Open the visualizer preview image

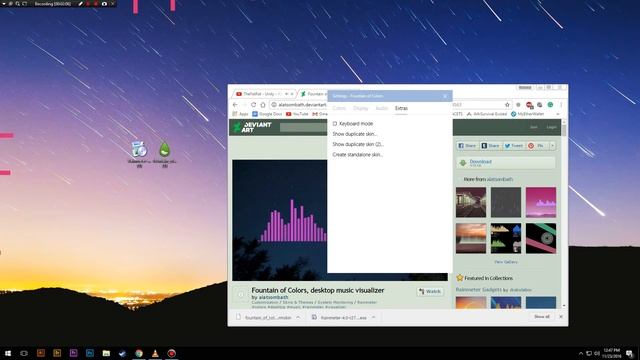[280, 220]
